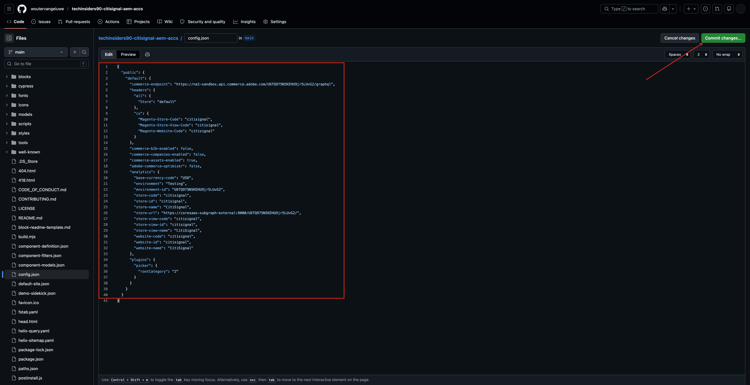Open repository Settings tab
This screenshot has width=750, height=385.
[275, 22]
